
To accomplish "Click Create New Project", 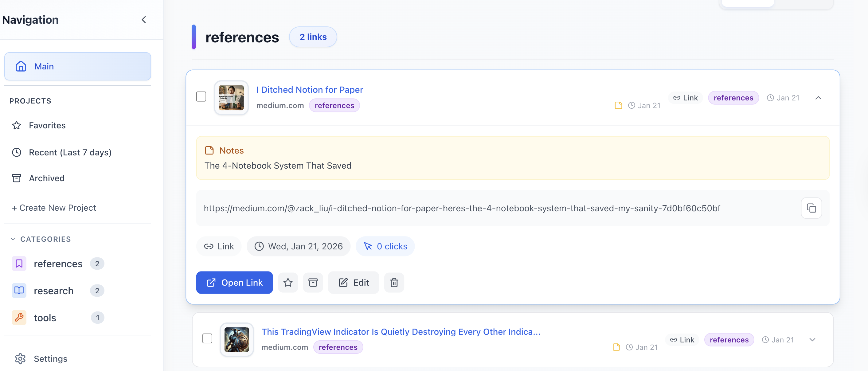I will pos(54,208).
